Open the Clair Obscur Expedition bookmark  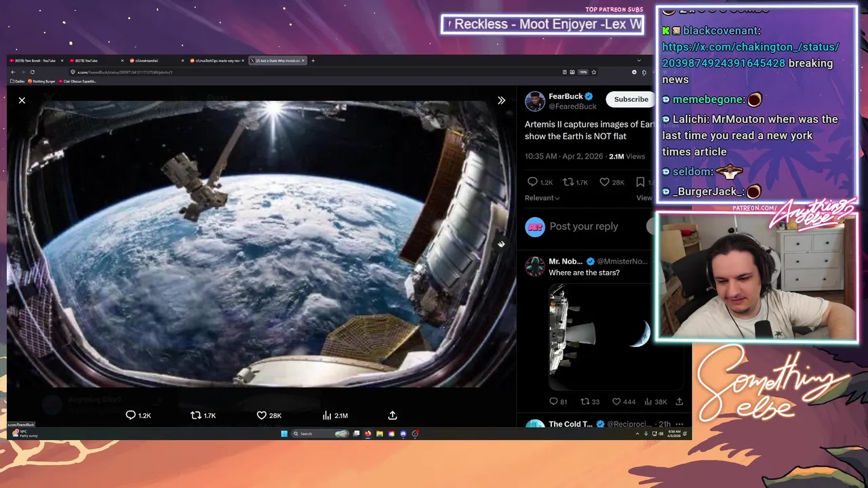(78, 81)
